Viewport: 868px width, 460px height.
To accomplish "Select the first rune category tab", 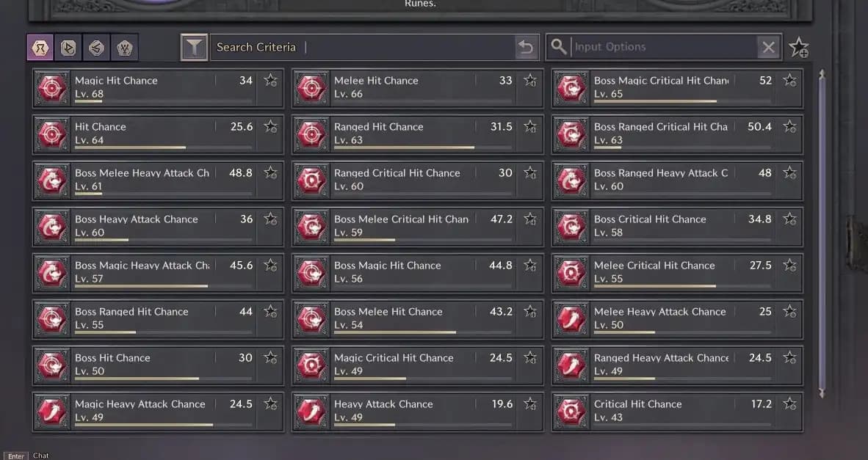I will pyautogui.click(x=39, y=48).
